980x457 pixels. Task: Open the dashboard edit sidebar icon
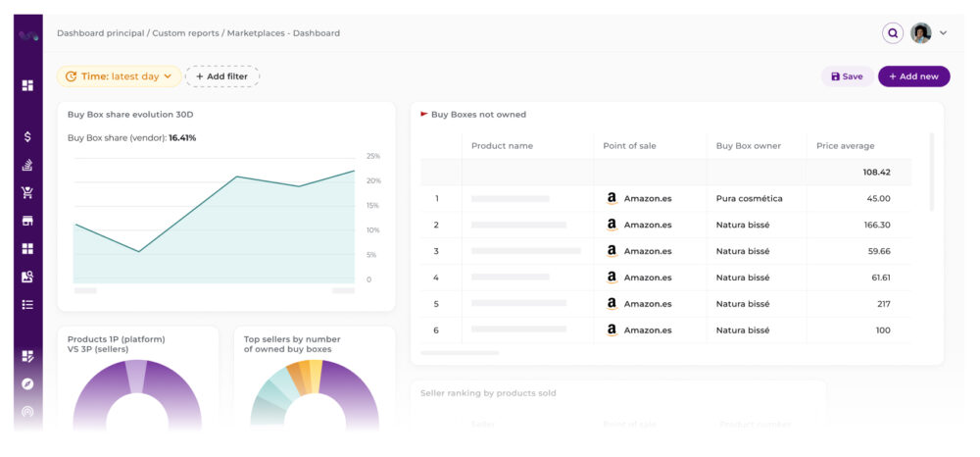point(27,356)
